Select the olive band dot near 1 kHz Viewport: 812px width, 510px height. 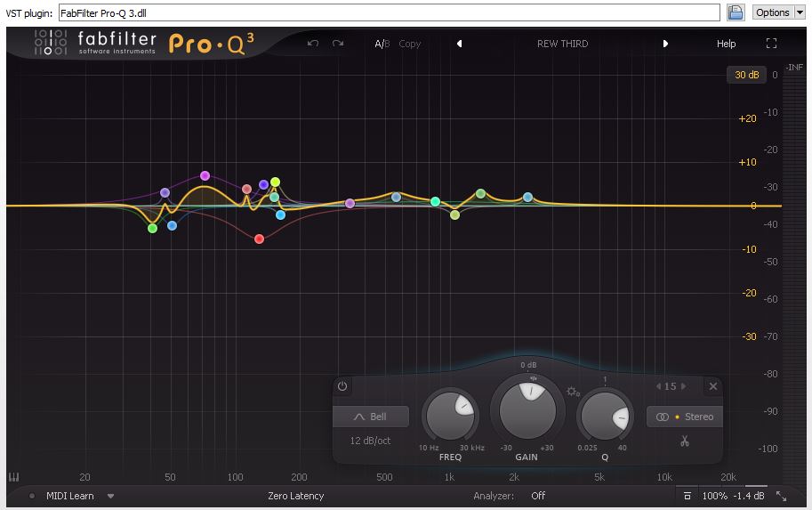coord(454,215)
